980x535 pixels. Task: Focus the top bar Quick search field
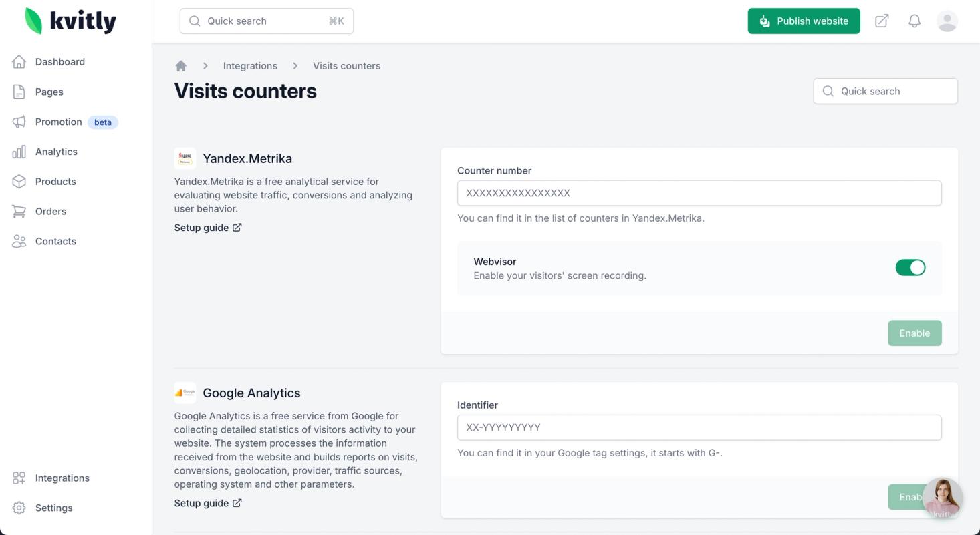267,21
